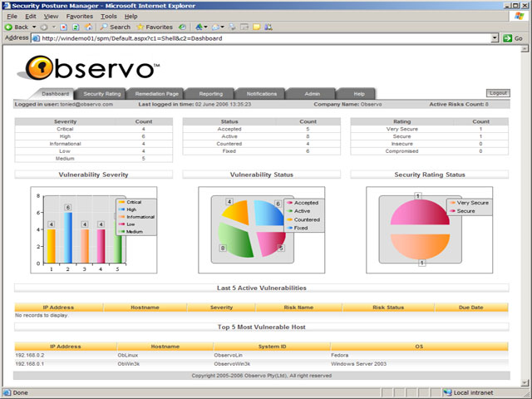532x399 pixels.
Task: Open the Remediation Page tab
Action: 156,94
